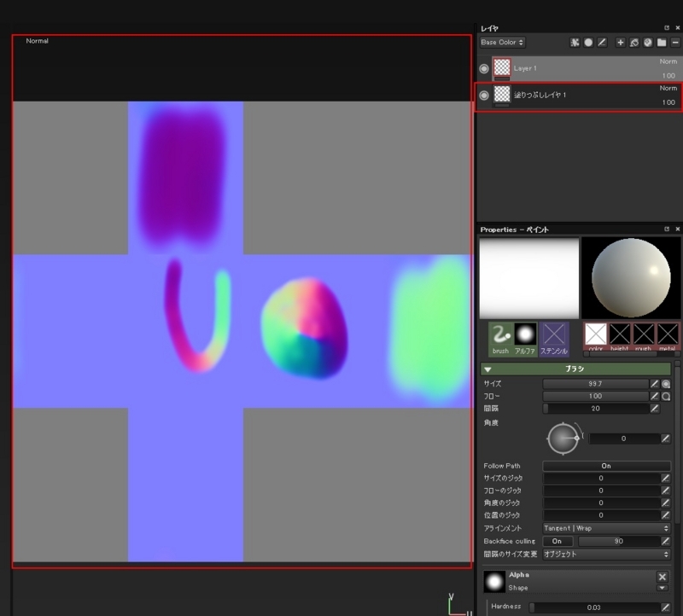The height and width of the screenshot is (616, 683).
Task: Click the Backface culling angle slider showing 90
Action: coord(619,541)
